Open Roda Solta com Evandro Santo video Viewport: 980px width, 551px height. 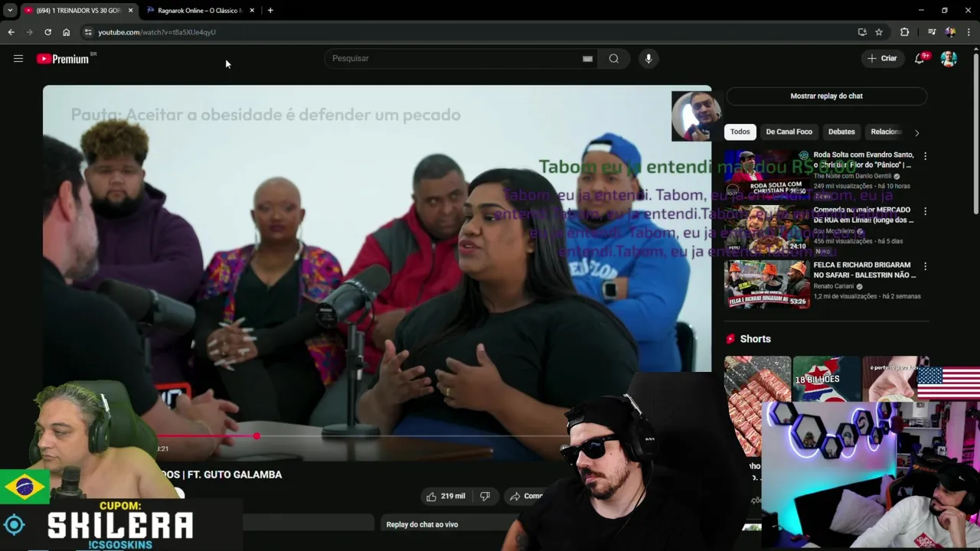point(862,159)
